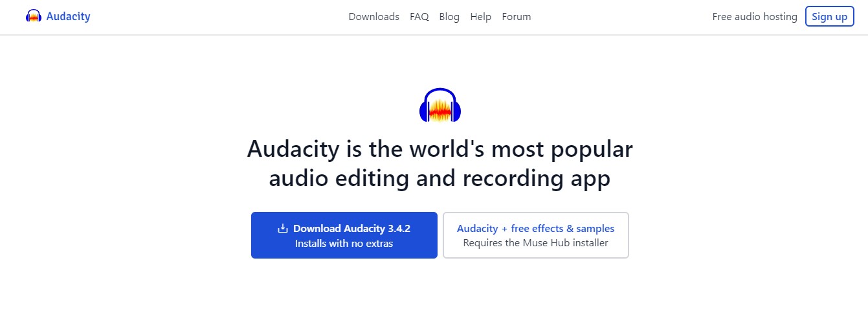Click 'Installs with no extras' text
The image size is (868, 313).
click(x=344, y=244)
